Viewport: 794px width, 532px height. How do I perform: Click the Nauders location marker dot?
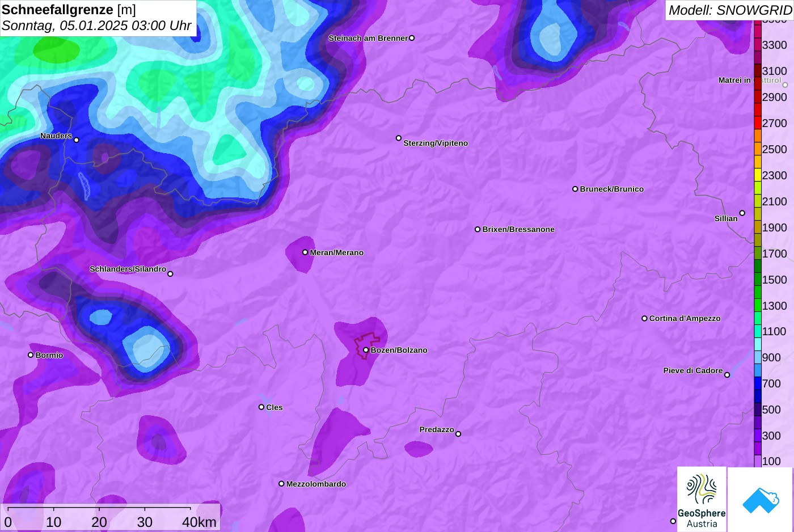[x=77, y=140]
